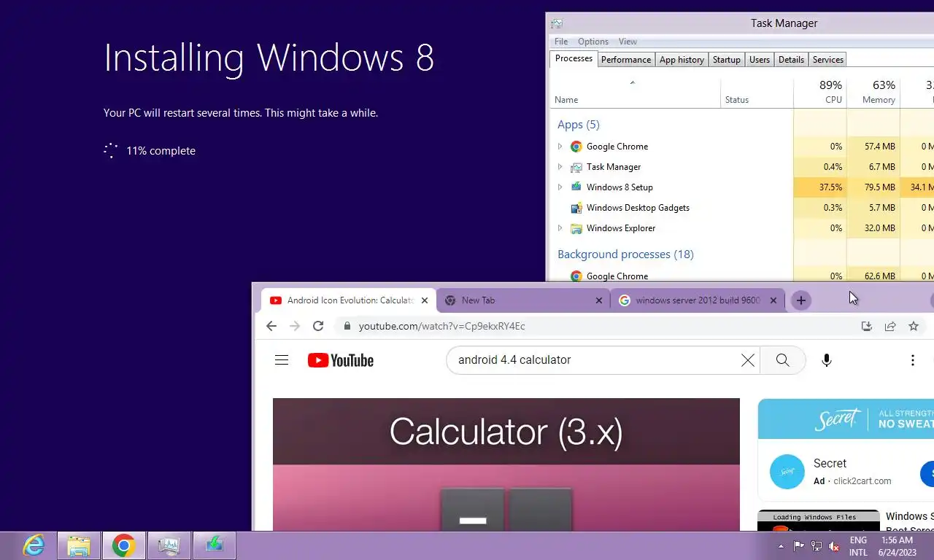
Task: Click the network tray icon
Action: [x=817, y=546]
